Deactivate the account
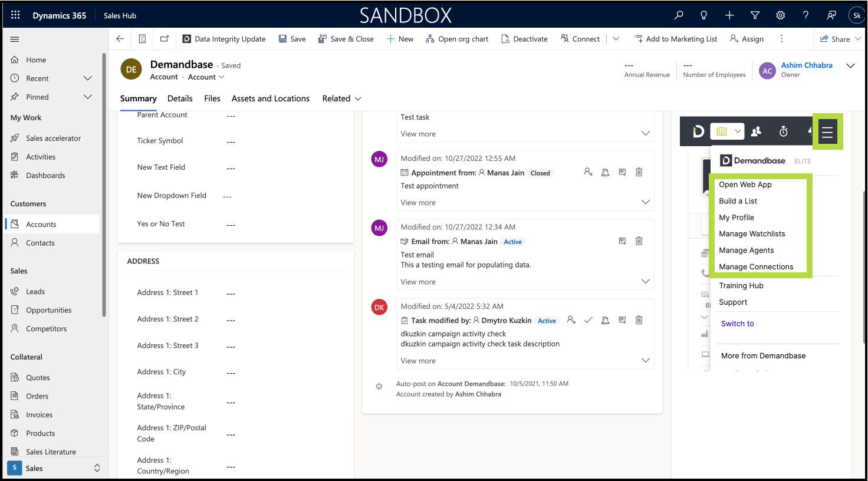 pyautogui.click(x=524, y=39)
